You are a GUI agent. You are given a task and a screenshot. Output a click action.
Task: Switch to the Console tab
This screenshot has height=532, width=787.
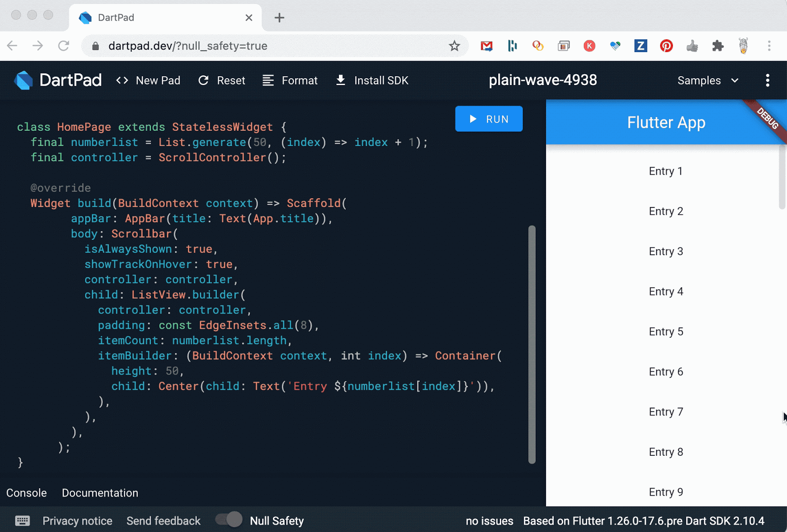click(x=26, y=493)
